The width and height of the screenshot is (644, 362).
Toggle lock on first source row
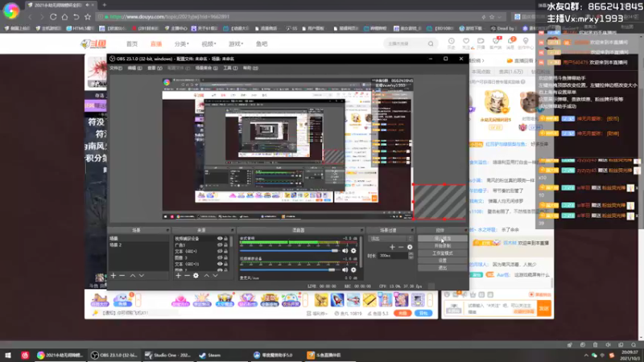click(x=225, y=238)
